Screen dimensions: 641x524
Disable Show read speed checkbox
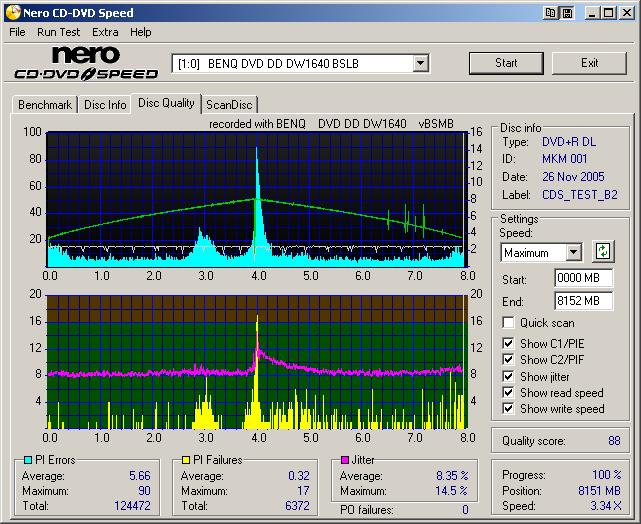(508, 392)
